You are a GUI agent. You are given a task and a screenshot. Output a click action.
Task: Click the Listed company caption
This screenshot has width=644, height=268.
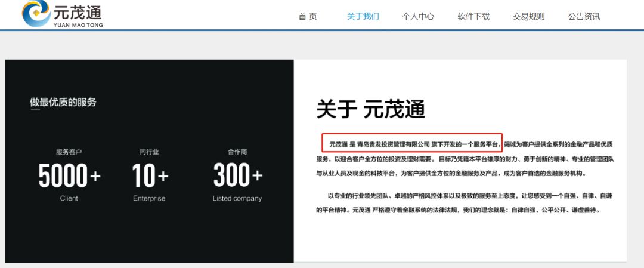click(x=237, y=198)
